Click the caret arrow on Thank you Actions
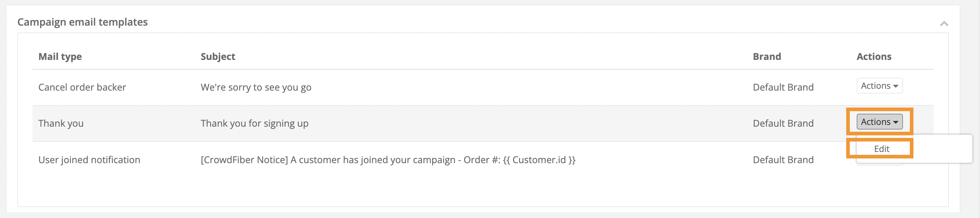The image size is (980, 218). [x=895, y=122]
